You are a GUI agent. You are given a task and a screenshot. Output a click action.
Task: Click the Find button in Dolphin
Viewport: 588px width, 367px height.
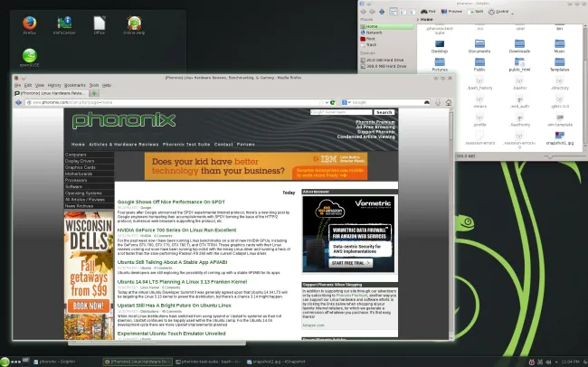[x=428, y=12]
